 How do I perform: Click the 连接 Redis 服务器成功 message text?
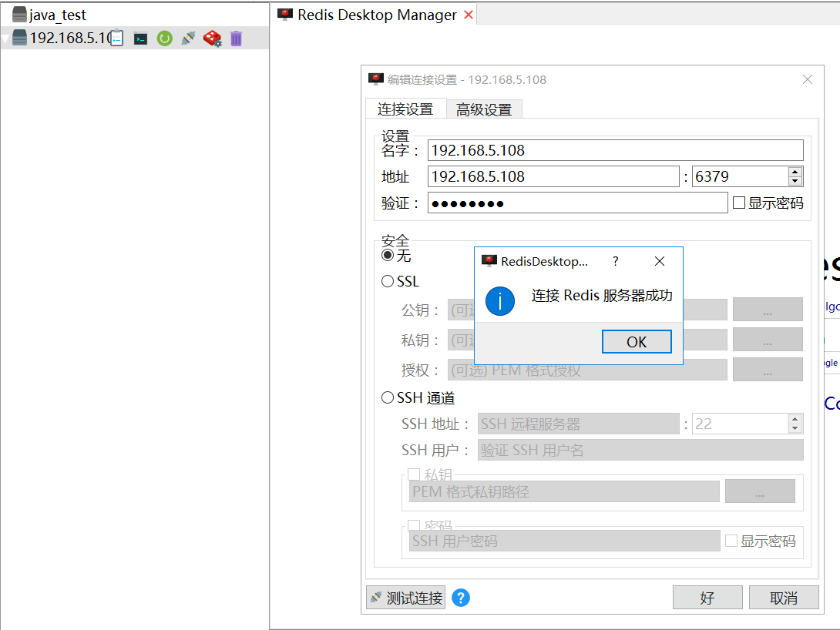602,296
